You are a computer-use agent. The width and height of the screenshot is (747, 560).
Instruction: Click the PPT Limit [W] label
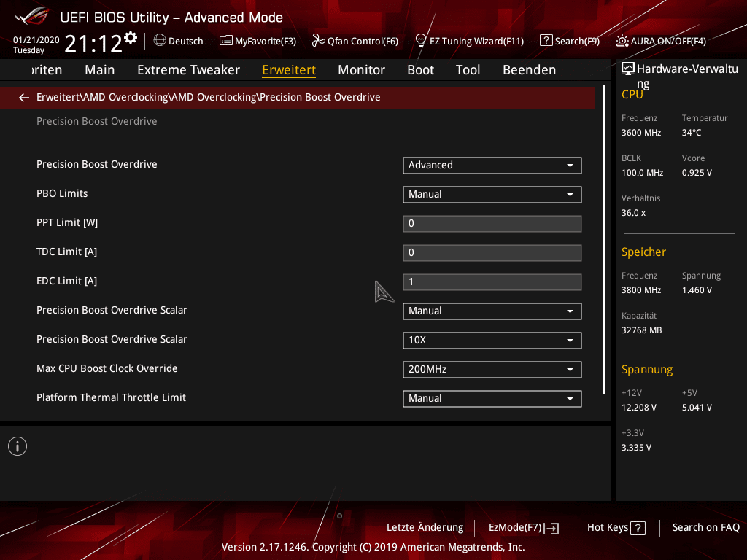[x=67, y=222]
